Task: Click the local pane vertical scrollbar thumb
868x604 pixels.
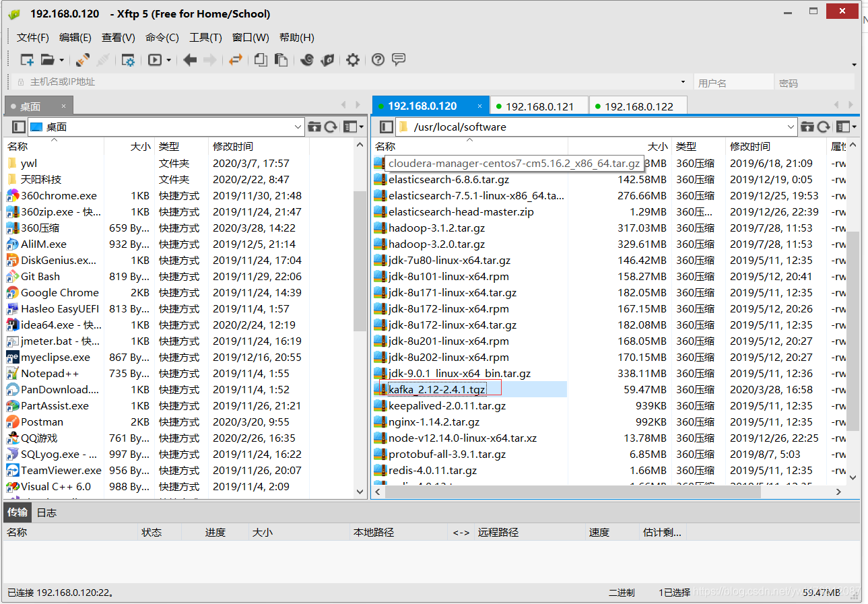Action: pos(360,261)
